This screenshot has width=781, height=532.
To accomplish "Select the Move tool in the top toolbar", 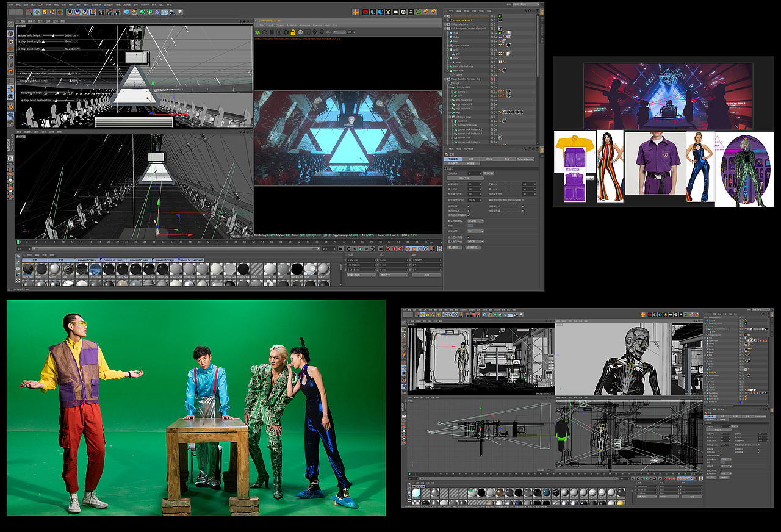I will (x=37, y=12).
